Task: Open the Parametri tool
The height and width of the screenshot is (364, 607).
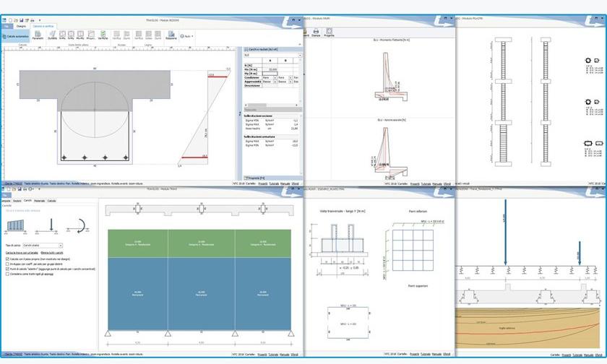Action: (x=38, y=35)
